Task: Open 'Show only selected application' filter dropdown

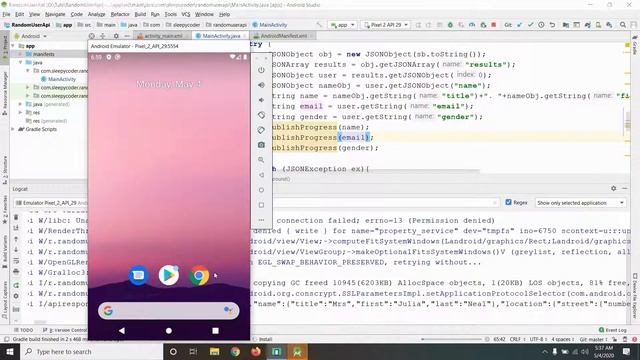Action: pyautogui.click(x=580, y=203)
